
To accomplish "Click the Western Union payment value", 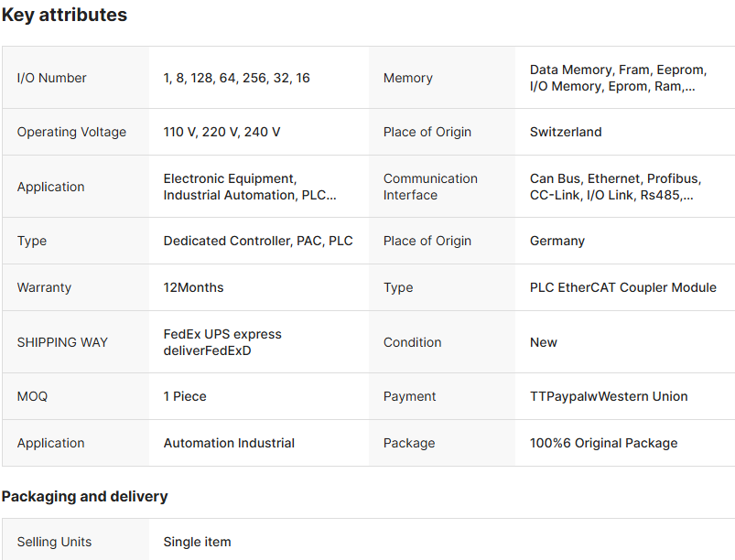I will coord(609,396).
